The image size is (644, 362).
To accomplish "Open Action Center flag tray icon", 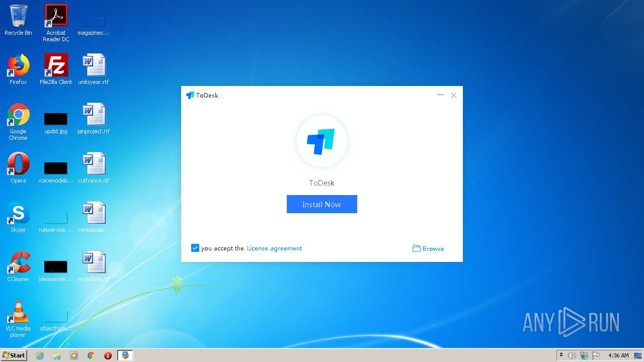I will pos(596,355).
